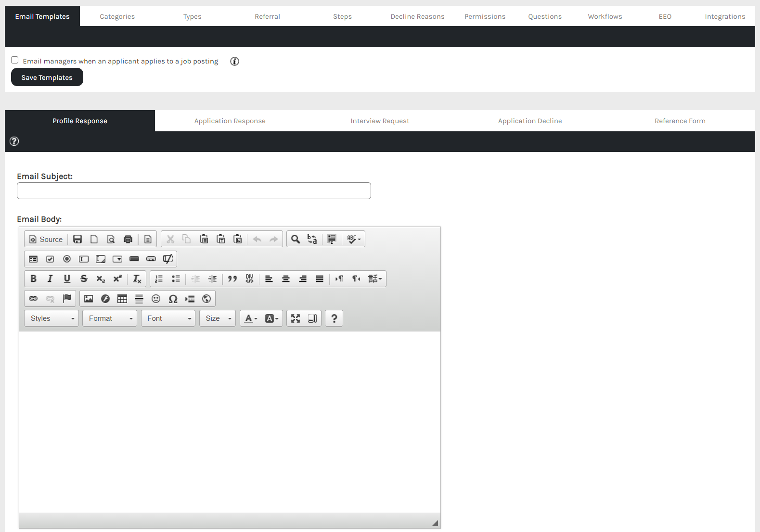760x532 pixels.
Task: Insert a radio button form field
Action: 67,259
